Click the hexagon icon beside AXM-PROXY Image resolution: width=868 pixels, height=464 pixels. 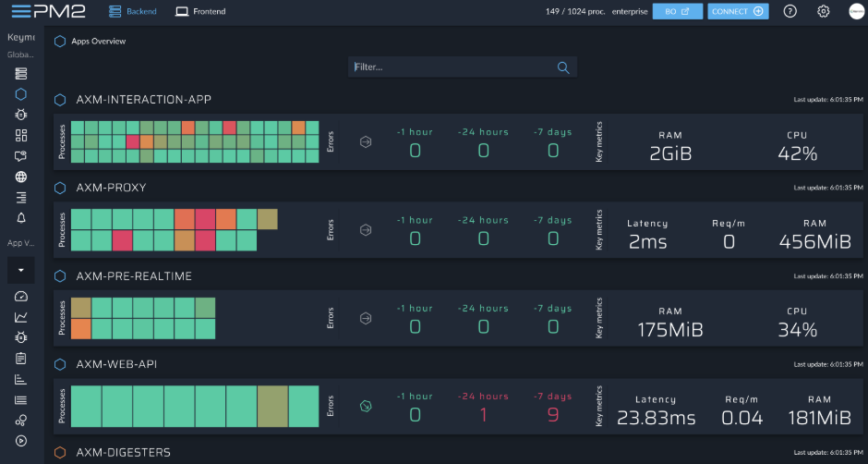pyautogui.click(x=60, y=188)
